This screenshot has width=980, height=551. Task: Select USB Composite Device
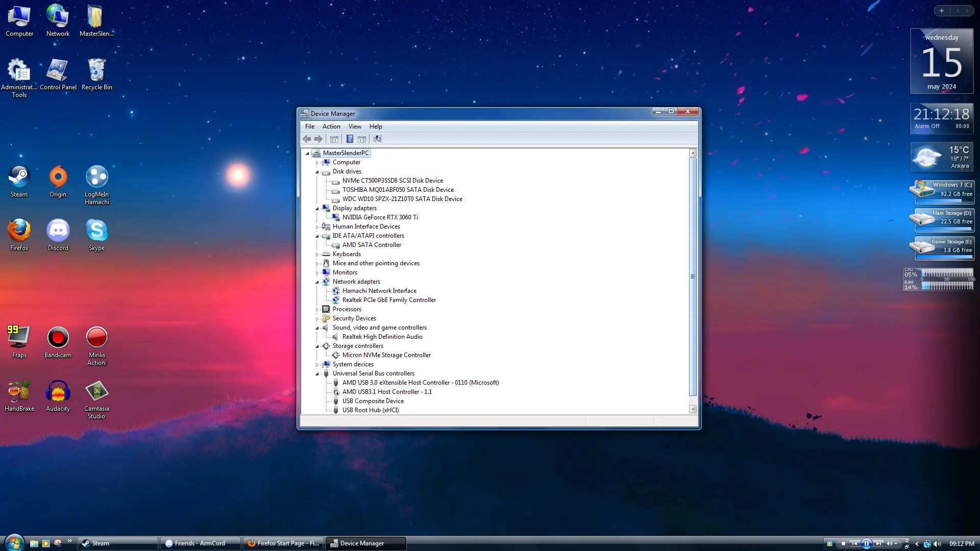point(373,401)
